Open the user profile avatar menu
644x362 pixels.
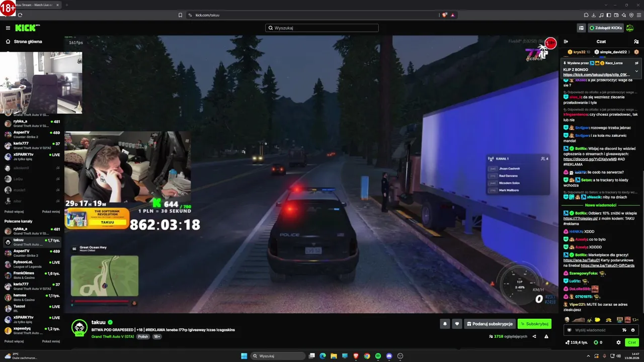(630, 28)
